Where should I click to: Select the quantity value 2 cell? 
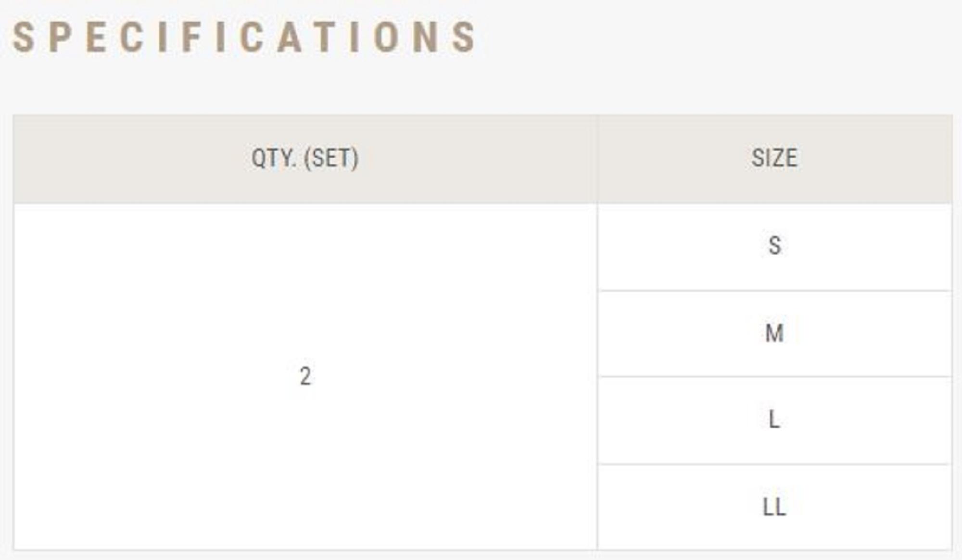coord(305,376)
